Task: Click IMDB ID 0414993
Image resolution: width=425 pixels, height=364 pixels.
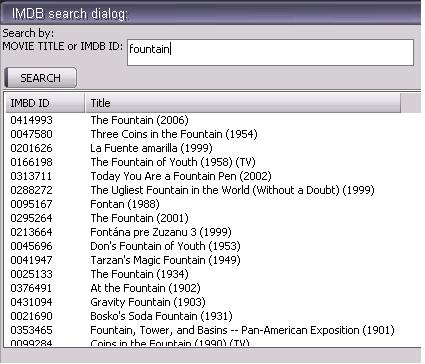Action: coord(31,120)
